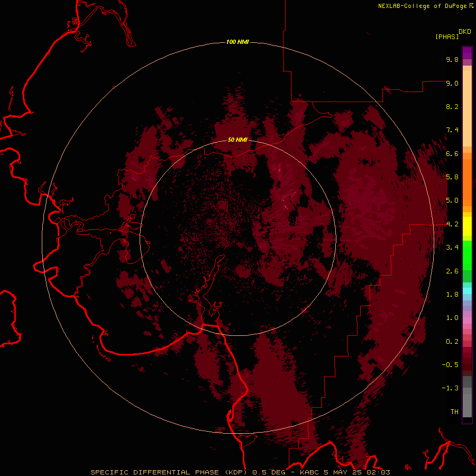Click the DKD label above the color scale
Image resolution: width=476 pixels, height=476 pixels.
point(464,31)
